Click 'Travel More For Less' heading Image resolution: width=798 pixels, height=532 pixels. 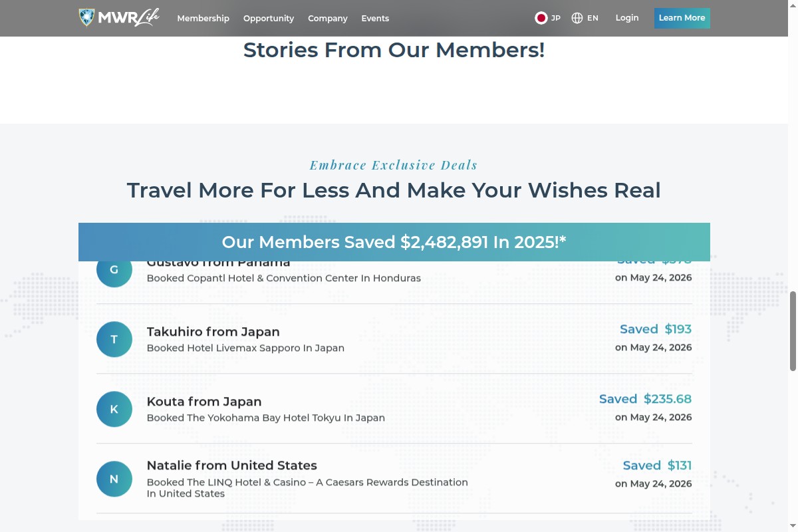coord(394,190)
